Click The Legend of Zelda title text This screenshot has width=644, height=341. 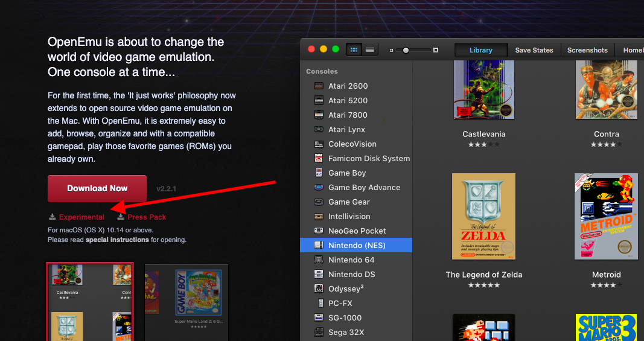[x=484, y=275]
